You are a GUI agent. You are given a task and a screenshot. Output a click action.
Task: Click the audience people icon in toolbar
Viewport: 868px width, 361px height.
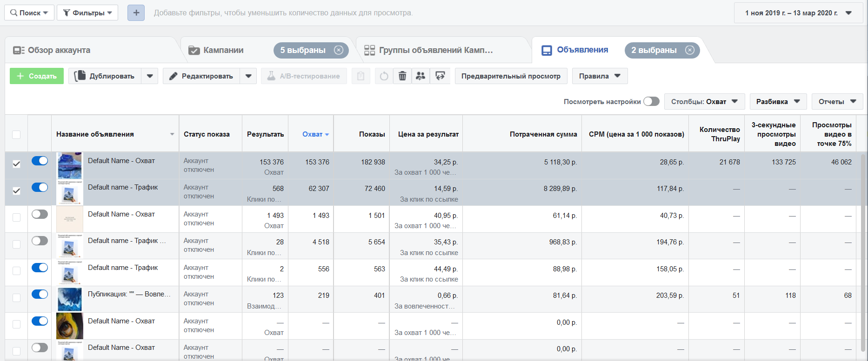(421, 76)
